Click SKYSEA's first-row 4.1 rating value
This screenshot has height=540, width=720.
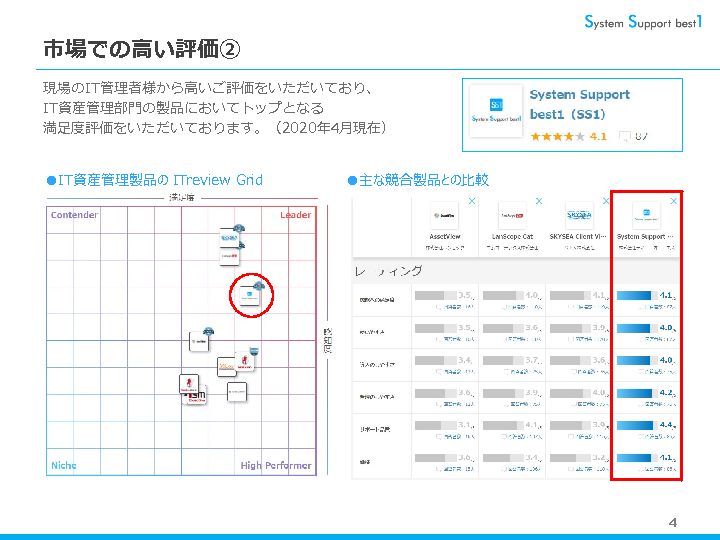point(599,295)
